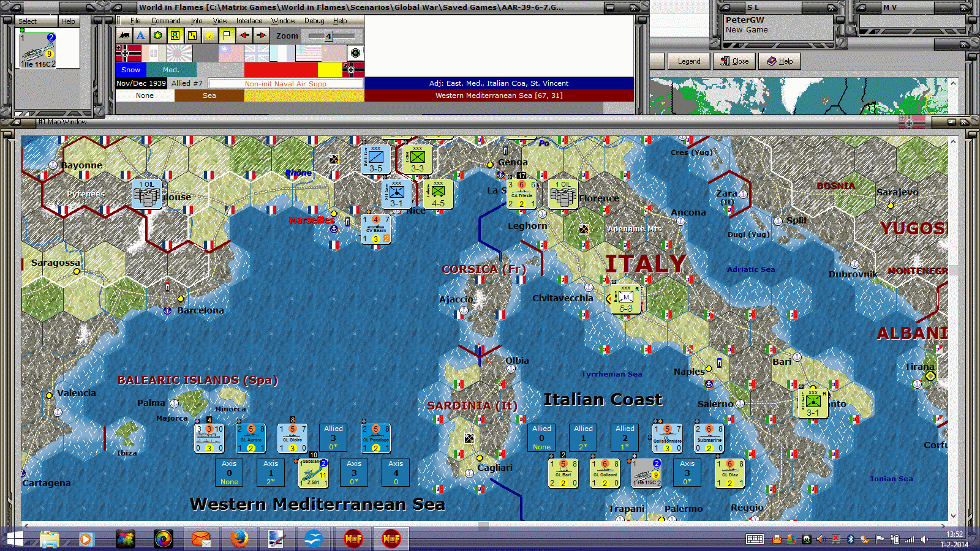Select the CL Gloire naval counter
980x551 pixels.
point(292,438)
